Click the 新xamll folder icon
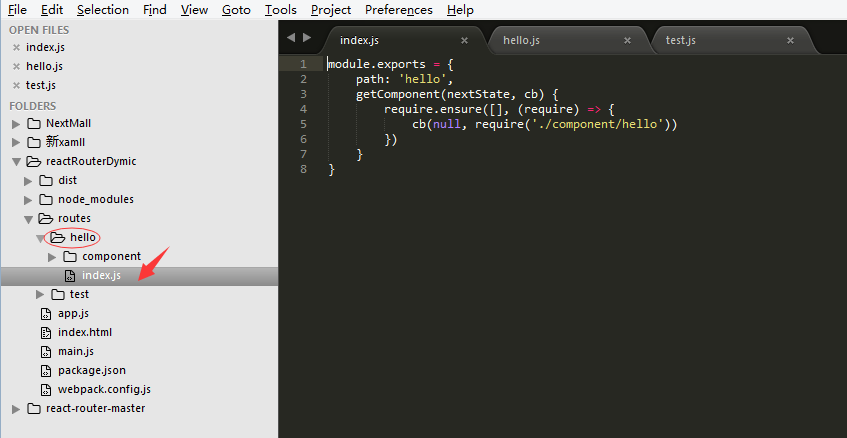 pyautogui.click(x=33, y=143)
